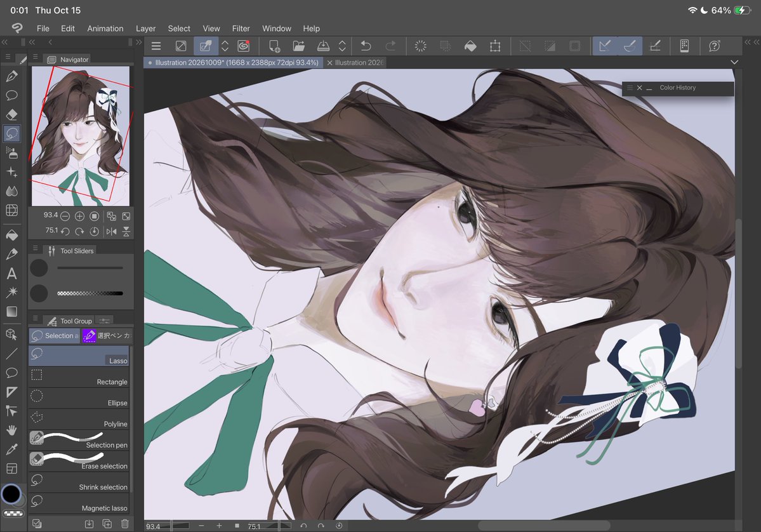
Task: Open Navigator panel menu icon
Action: pos(35,57)
